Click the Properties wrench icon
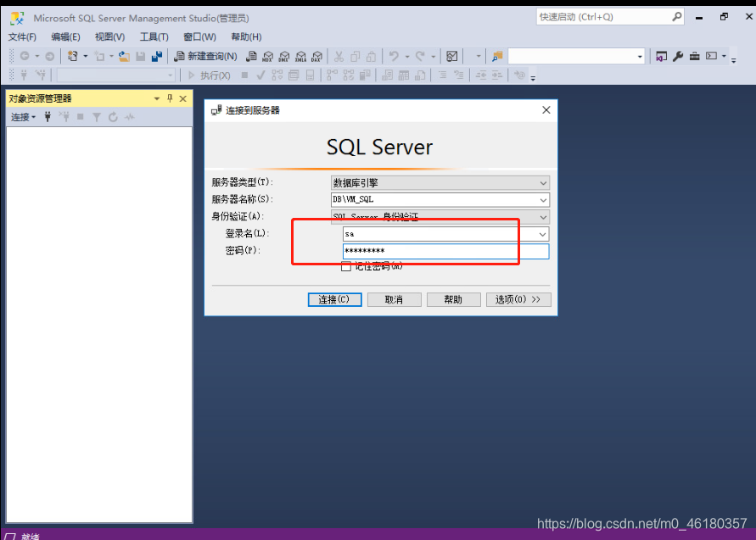 (x=678, y=56)
